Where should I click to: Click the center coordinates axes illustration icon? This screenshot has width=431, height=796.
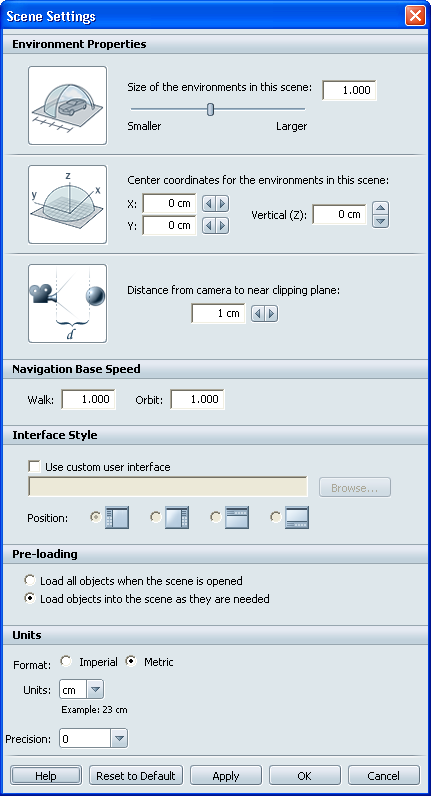tap(68, 204)
